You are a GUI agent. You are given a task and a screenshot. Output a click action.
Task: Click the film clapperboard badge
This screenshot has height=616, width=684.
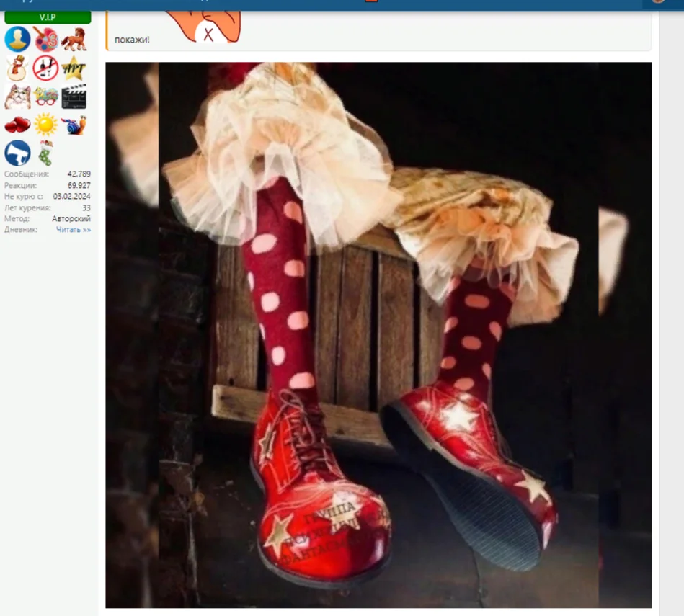tap(74, 97)
